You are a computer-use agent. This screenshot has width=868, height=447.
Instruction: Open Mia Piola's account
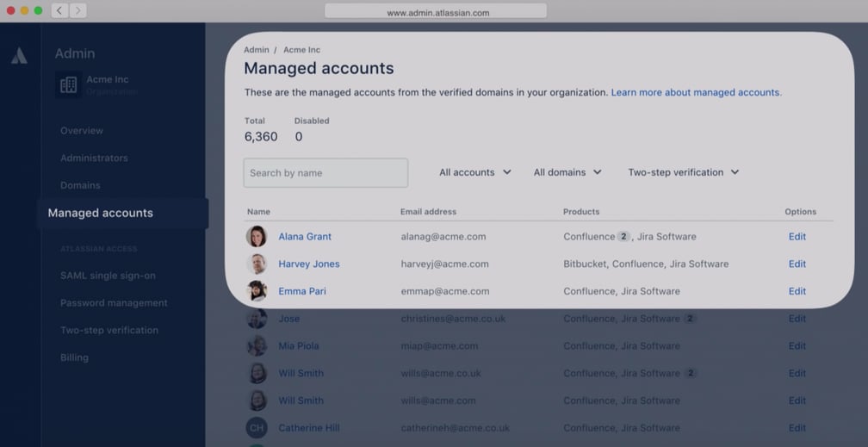[x=299, y=345]
